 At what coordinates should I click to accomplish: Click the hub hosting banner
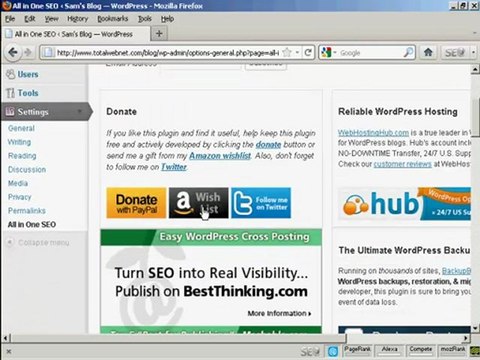click(405, 204)
